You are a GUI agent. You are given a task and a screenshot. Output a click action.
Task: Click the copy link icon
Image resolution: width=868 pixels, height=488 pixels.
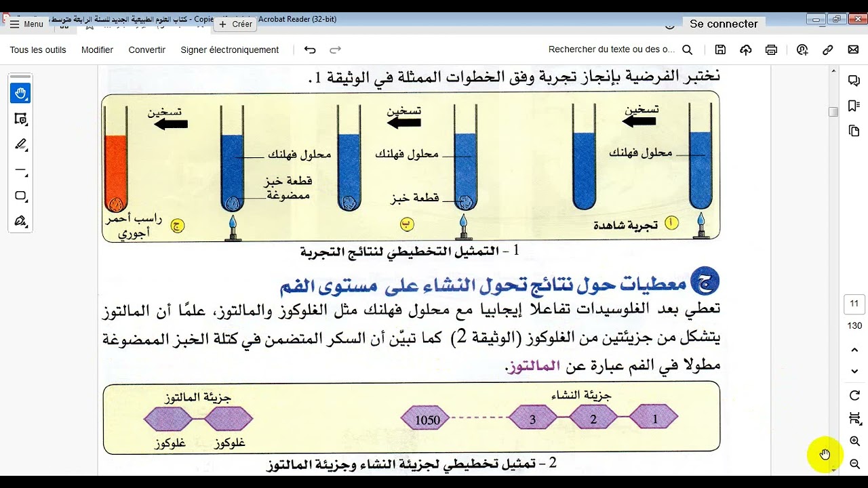click(828, 50)
